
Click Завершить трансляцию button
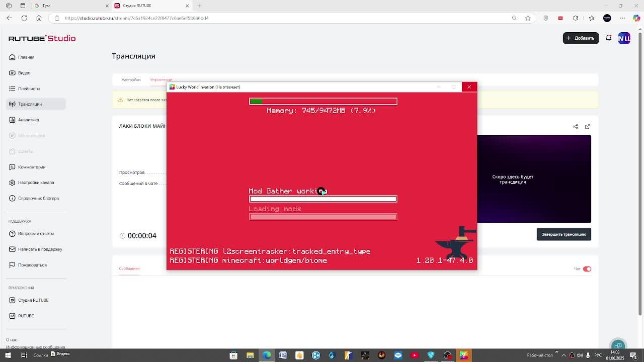point(563,234)
